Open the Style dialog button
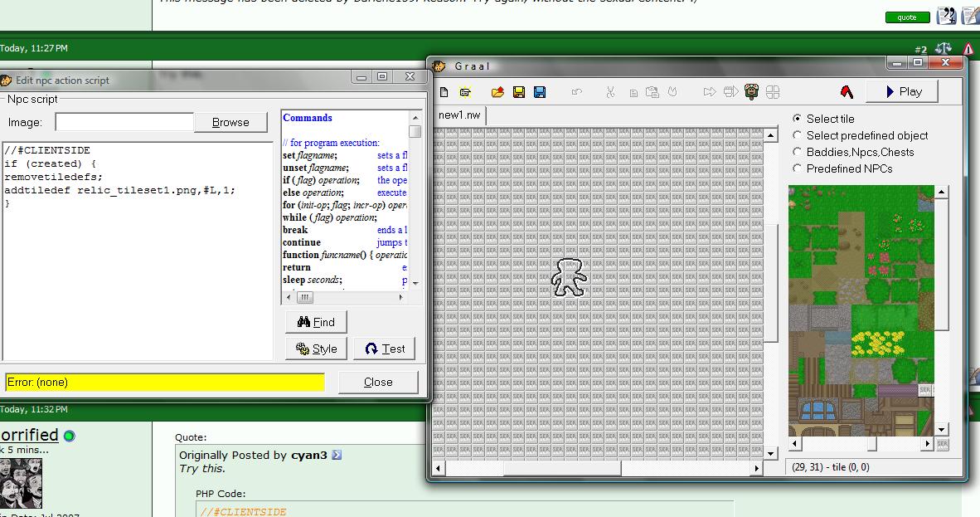 tap(316, 349)
